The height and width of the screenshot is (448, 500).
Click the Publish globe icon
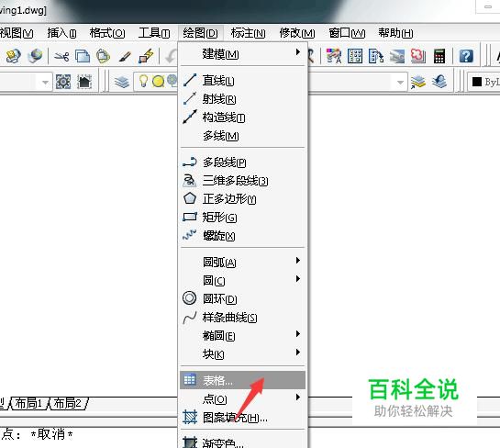point(35,56)
